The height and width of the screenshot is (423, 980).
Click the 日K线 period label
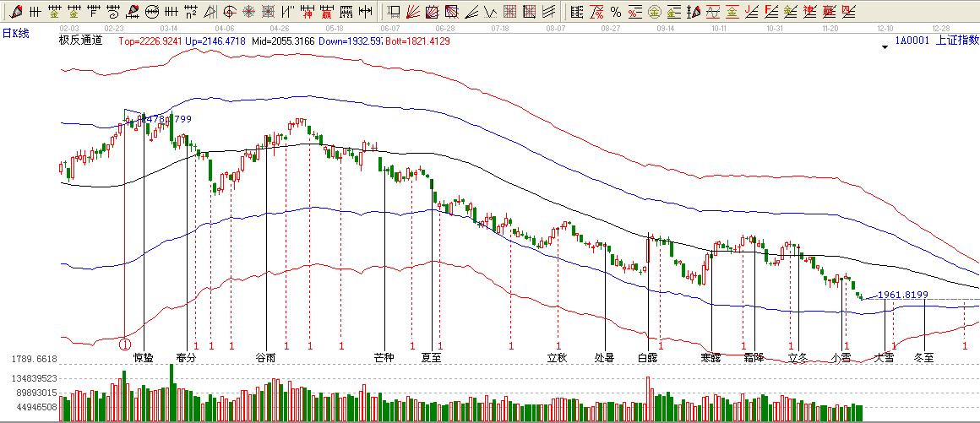15,33
